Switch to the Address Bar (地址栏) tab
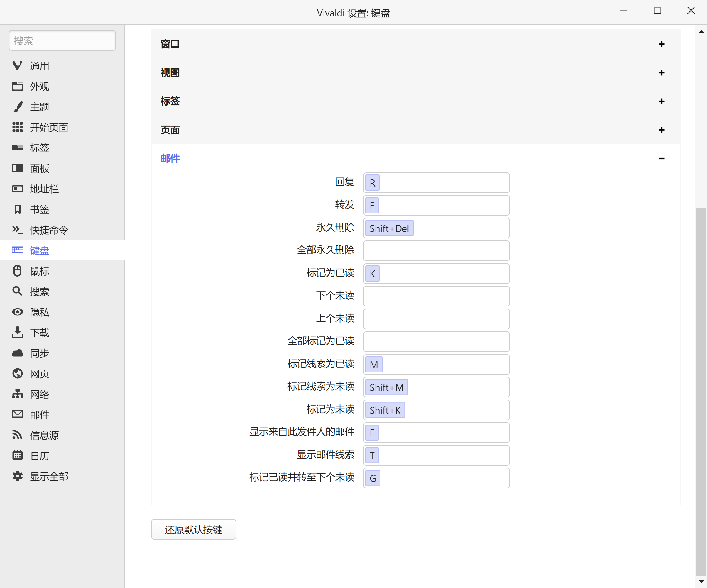The height and width of the screenshot is (588, 707). 44,189
